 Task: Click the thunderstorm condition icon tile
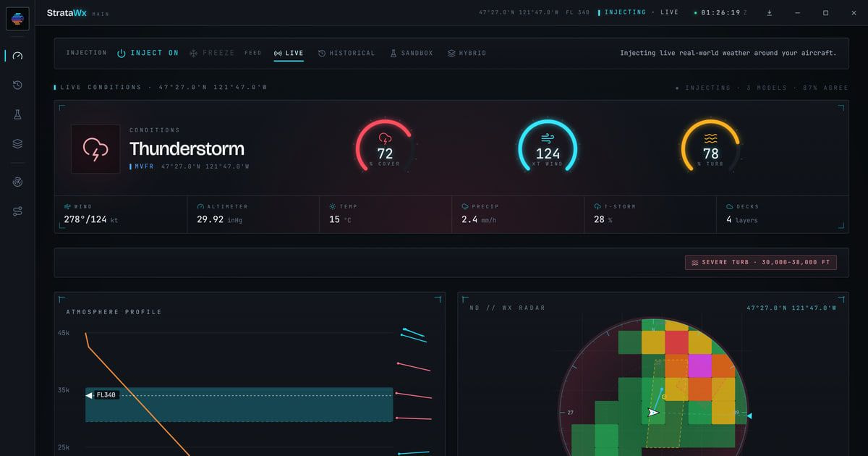tap(95, 149)
